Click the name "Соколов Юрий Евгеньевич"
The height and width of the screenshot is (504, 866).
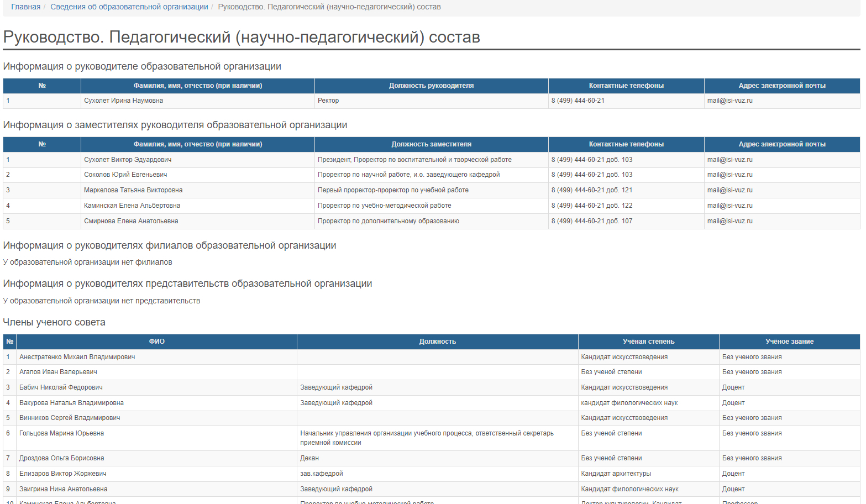click(125, 175)
